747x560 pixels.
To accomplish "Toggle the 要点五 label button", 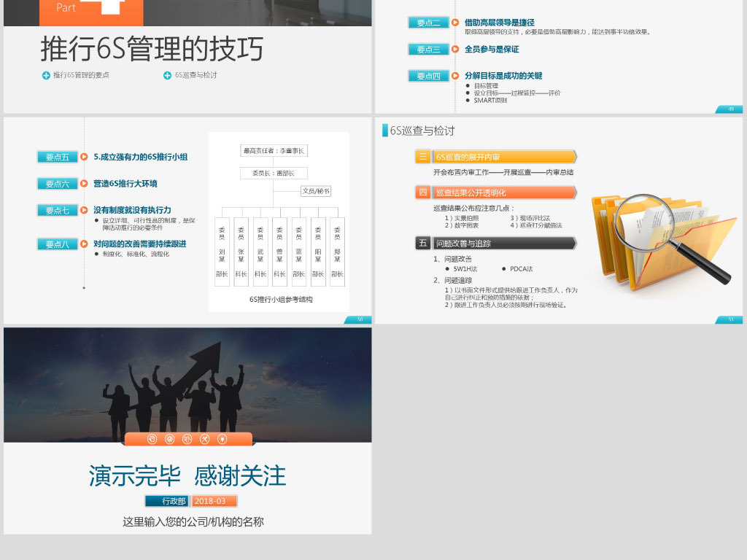I will [x=57, y=157].
